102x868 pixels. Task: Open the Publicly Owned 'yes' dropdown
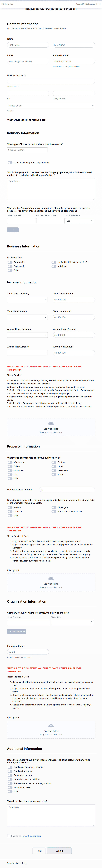tap(80, 221)
